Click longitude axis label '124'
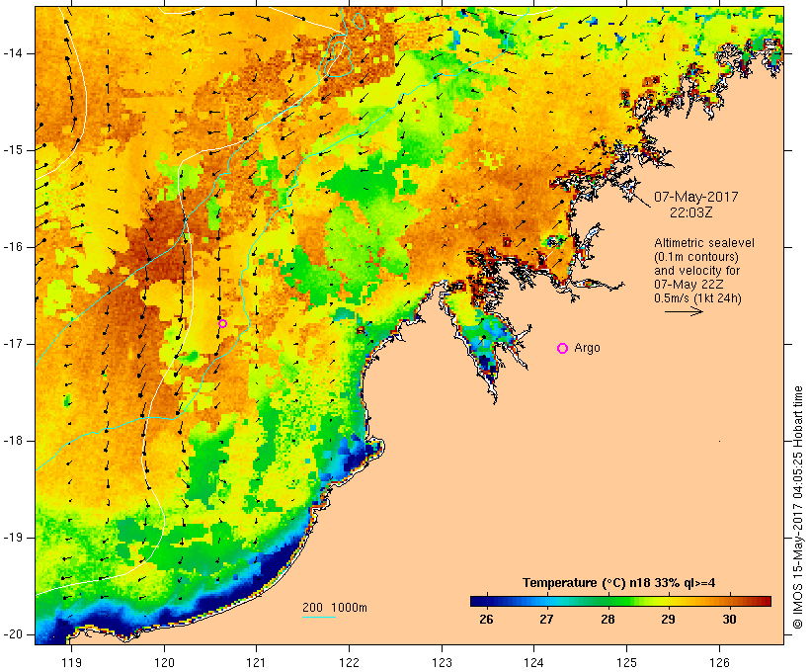The height and width of the screenshot is (672, 810). pos(534,663)
